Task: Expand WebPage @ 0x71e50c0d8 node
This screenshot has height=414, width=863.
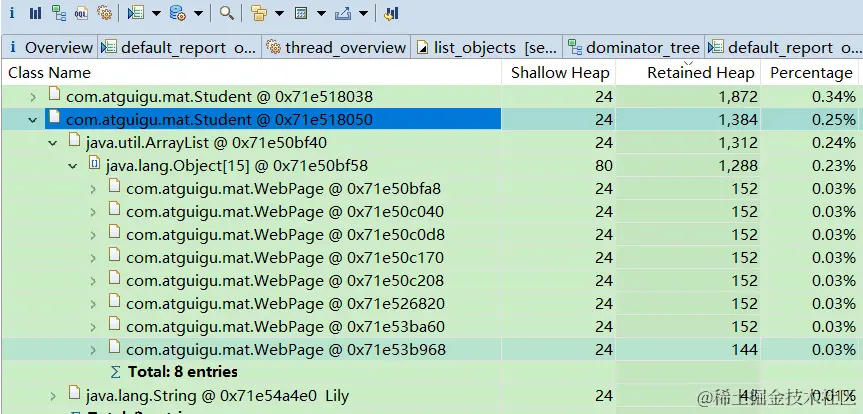Action: click(x=93, y=236)
